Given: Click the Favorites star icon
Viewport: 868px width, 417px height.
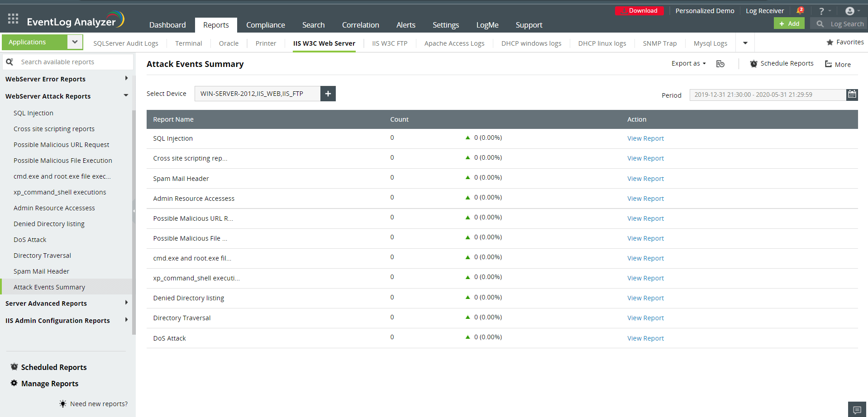Looking at the screenshot, I should (x=830, y=42).
